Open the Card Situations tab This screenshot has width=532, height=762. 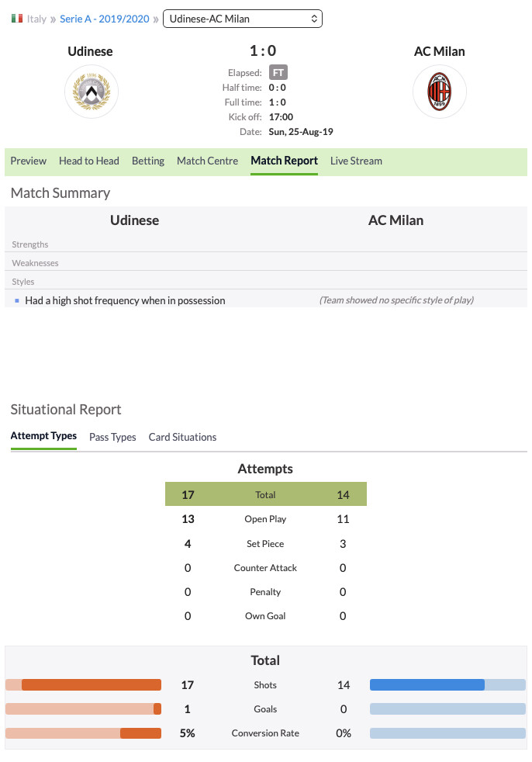coord(182,437)
